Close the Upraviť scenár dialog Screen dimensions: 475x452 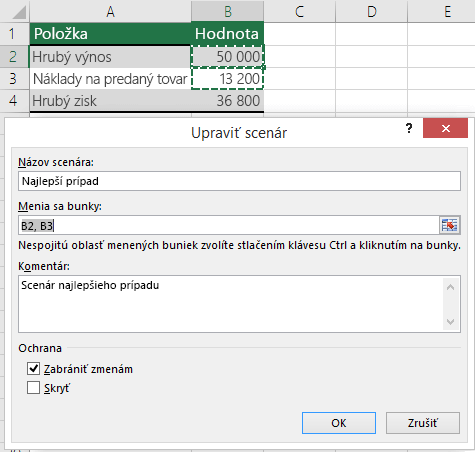(x=445, y=128)
